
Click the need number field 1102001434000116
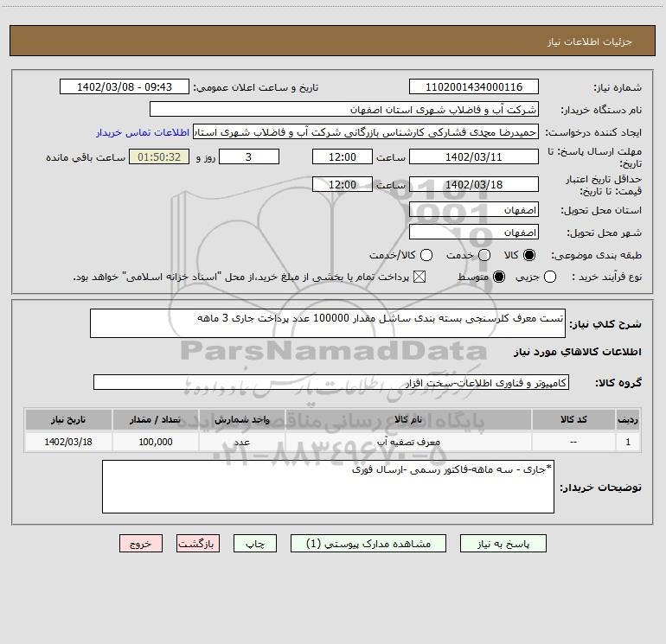(x=474, y=86)
